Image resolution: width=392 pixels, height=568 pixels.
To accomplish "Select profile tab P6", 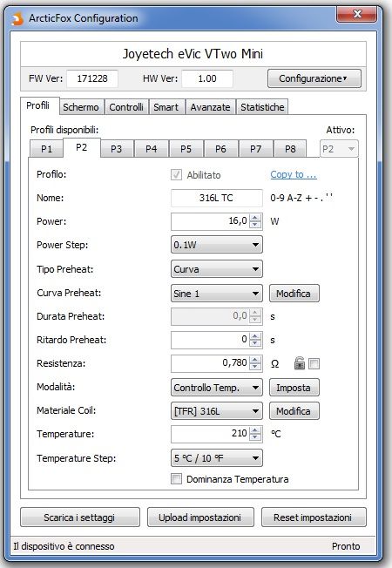I will [220, 149].
